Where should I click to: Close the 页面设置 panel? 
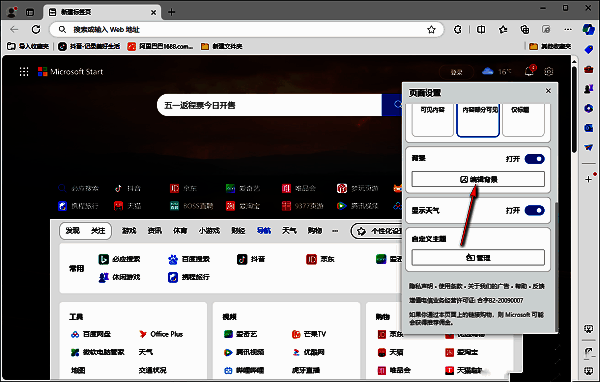point(548,91)
